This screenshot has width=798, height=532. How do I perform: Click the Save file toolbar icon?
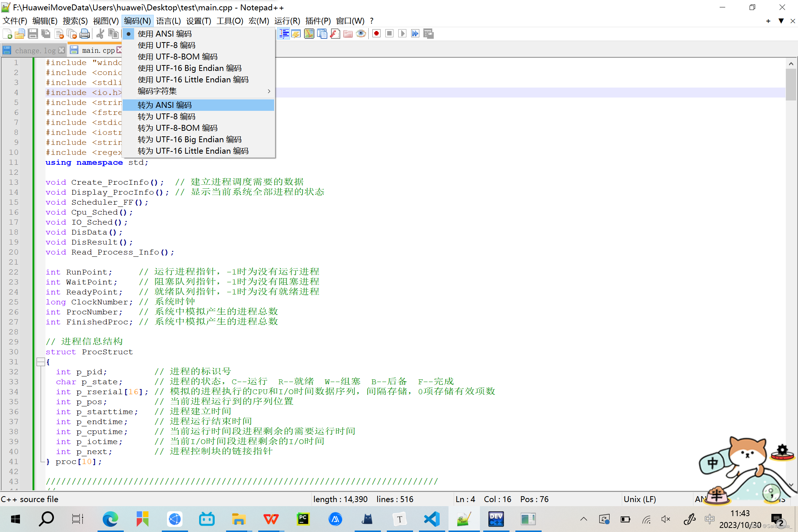tap(33, 34)
